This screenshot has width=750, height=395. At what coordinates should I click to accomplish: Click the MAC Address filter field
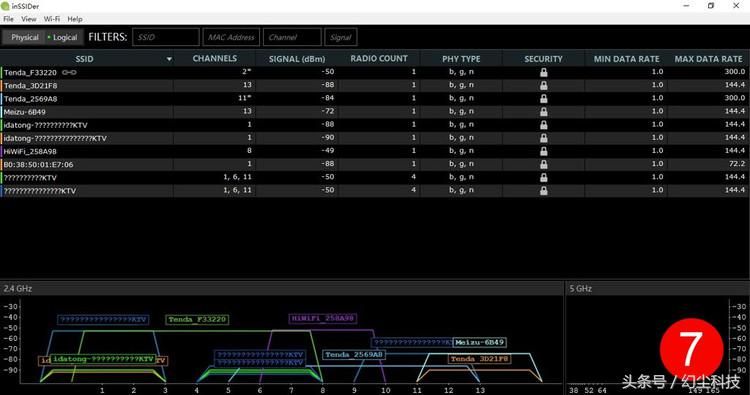tap(232, 37)
